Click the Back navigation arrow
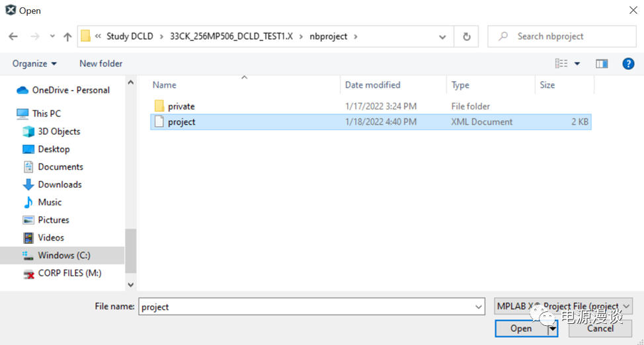Image resolution: width=644 pixels, height=345 pixels. click(x=13, y=37)
